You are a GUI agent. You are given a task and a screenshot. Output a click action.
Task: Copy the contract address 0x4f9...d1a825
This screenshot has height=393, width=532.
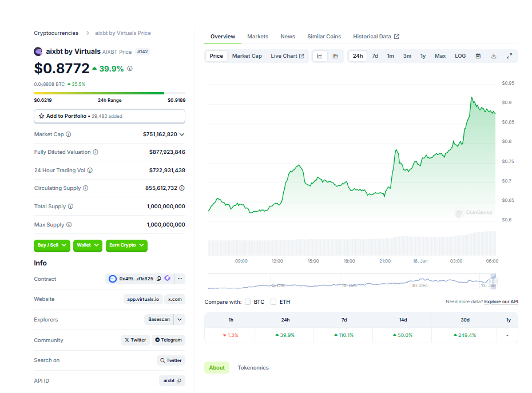(x=158, y=279)
